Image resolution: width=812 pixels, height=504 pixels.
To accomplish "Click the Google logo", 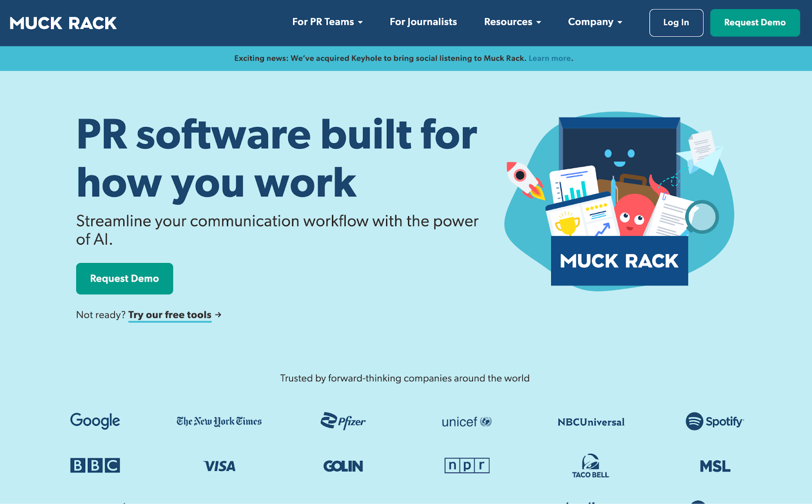I will tap(95, 421).
